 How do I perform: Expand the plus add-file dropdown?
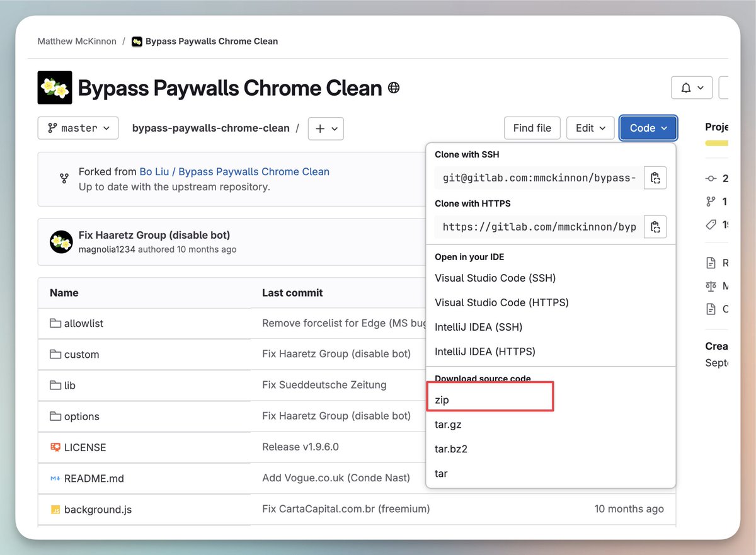pyautogui.click(x=326, y=129)
